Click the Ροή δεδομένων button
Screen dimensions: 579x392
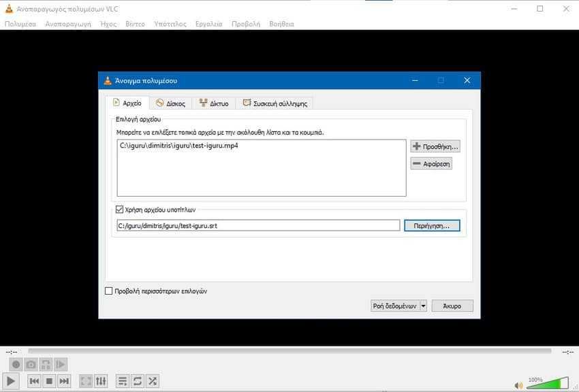coord(395,306)
